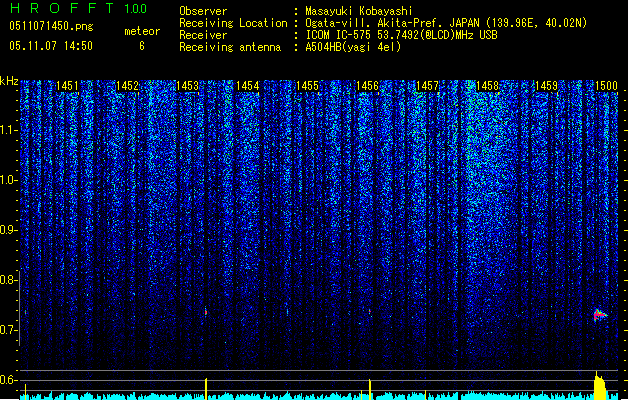Click the receiver ICOM IC-575 text

[401, 35]
